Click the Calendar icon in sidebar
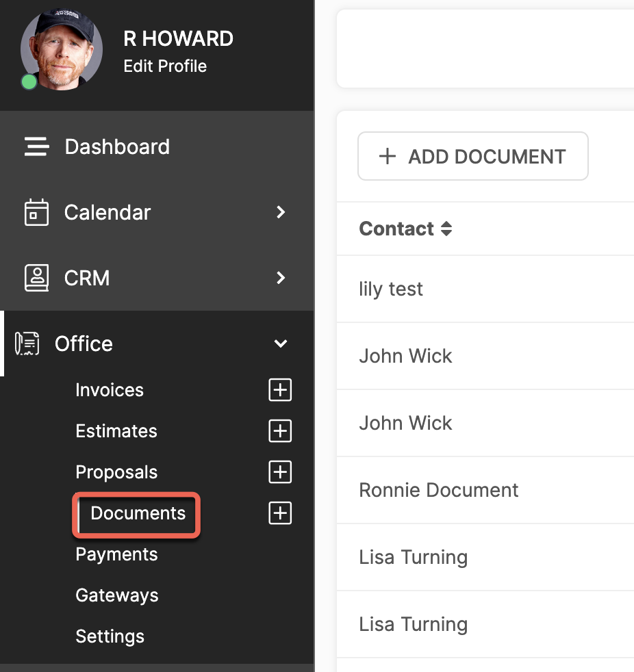The height and width of the screenshot is (672, 634). 36,212
